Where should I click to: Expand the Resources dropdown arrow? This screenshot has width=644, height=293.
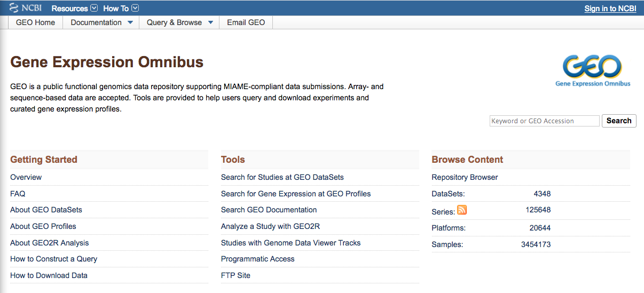[95, 8]
